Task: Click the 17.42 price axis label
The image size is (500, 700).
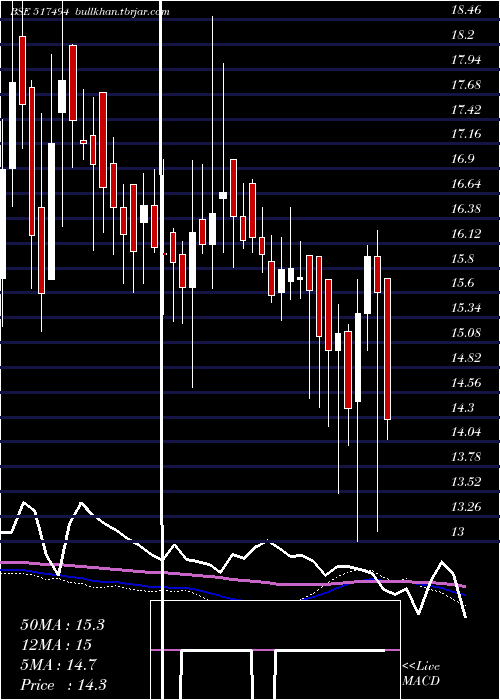Action: [467, 109]
